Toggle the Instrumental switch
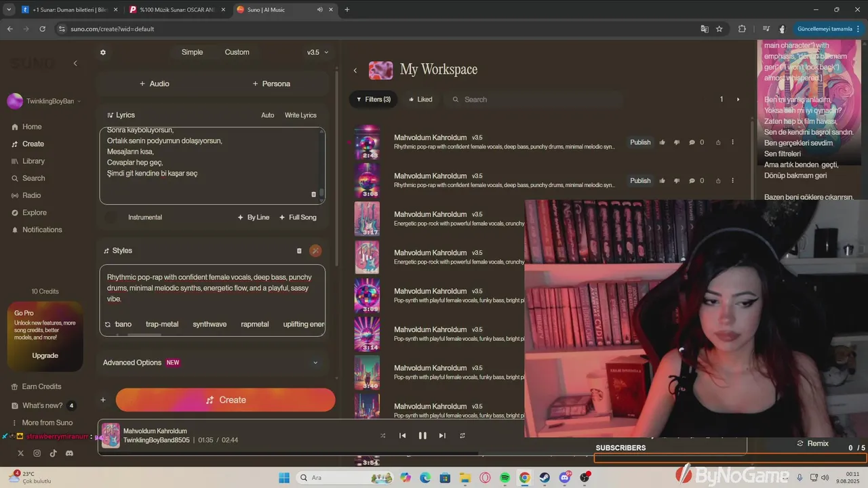This screenshot has width=868, height=488. (x=111, y=218)
